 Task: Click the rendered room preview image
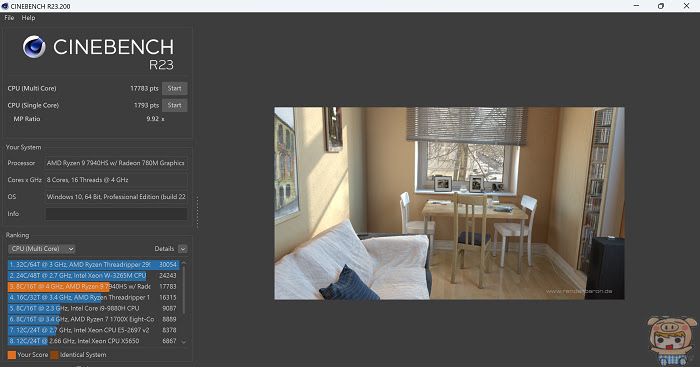449,203
